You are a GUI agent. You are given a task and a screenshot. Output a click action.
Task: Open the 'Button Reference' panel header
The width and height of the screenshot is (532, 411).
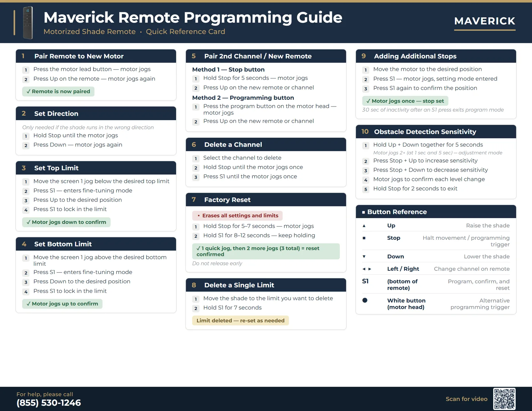click(x=436, y=212)
